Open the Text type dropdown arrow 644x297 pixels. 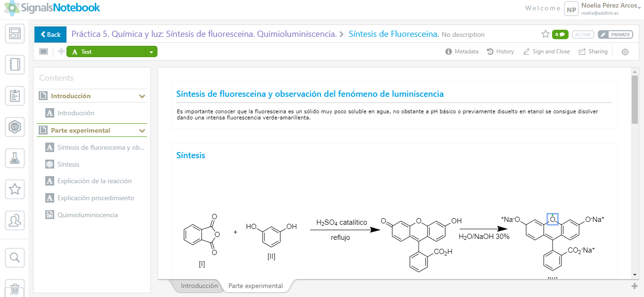151,52
